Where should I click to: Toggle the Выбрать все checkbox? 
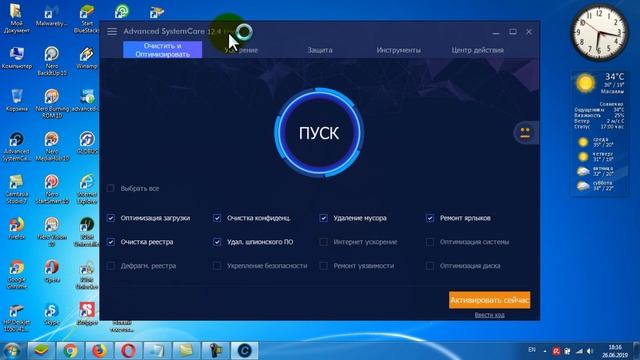pos(111,188)
